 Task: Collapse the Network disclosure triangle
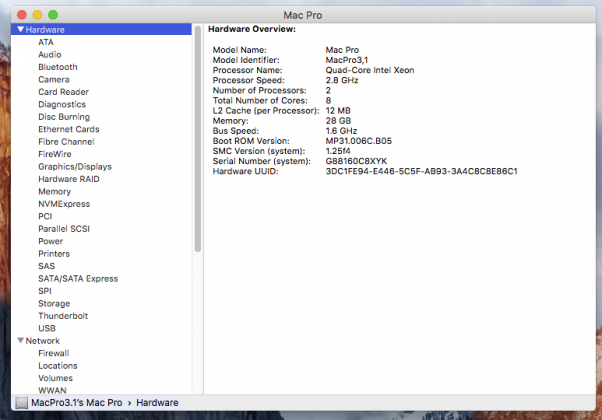click(21, 341)
